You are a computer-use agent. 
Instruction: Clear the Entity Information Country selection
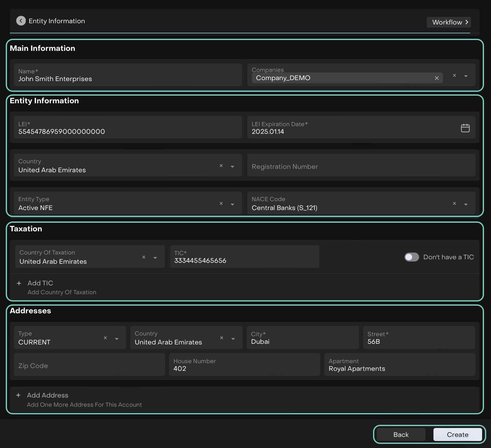(x=221, y=166)
